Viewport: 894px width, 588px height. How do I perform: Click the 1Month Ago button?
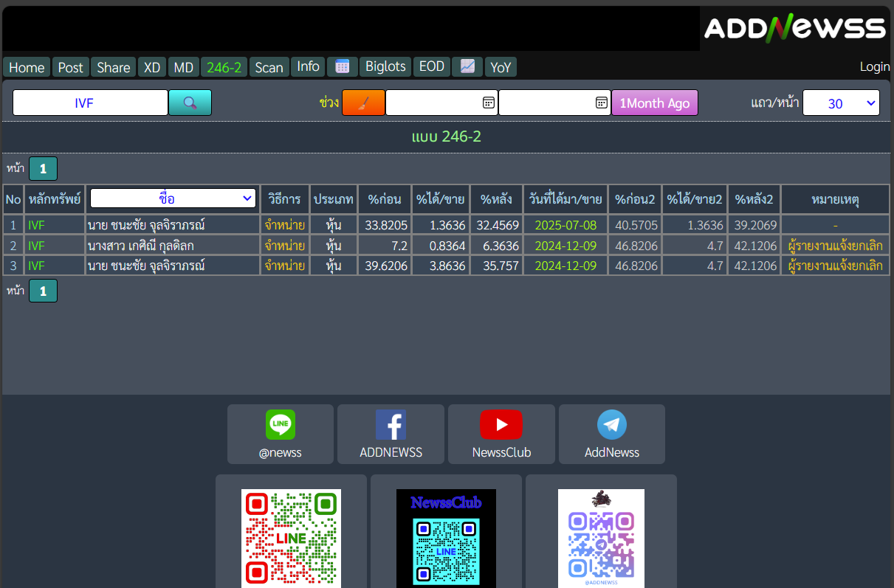point(655,103)
